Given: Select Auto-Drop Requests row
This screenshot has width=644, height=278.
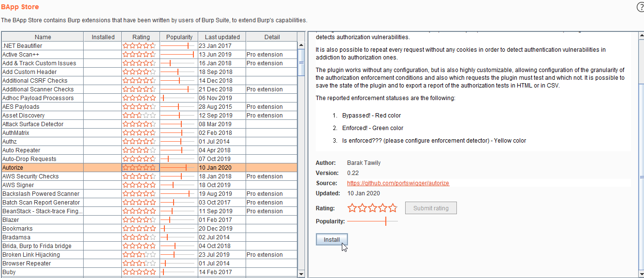Looking at the screenshot, I should click(149, 159).
